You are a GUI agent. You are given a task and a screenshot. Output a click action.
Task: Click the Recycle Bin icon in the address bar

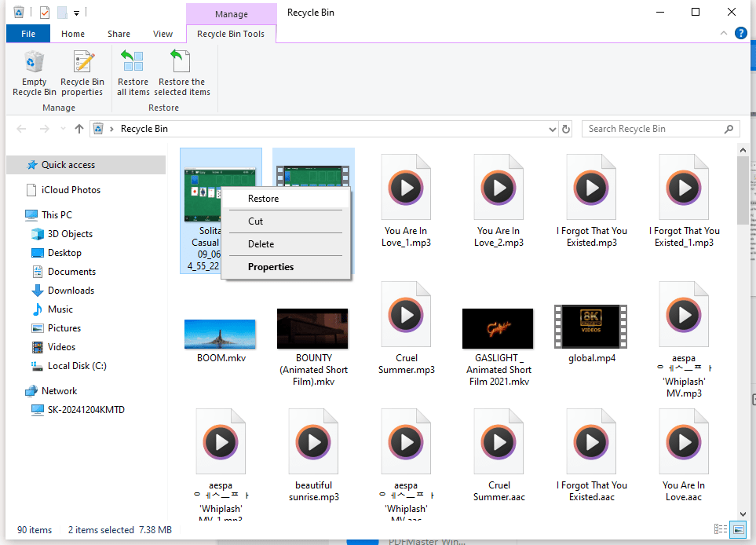pos(98,128)
